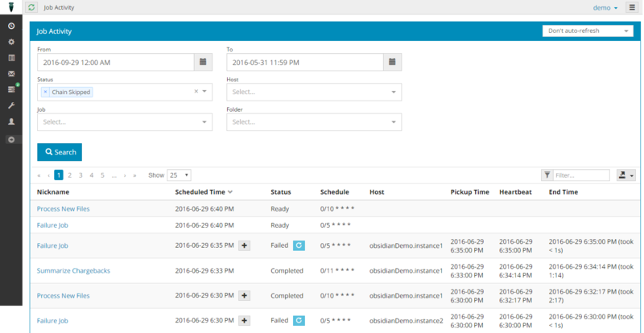Open the envelope notifications icon in the sidebar
The height and width of the screenshot is (333, 644).
tap(11, 73)
